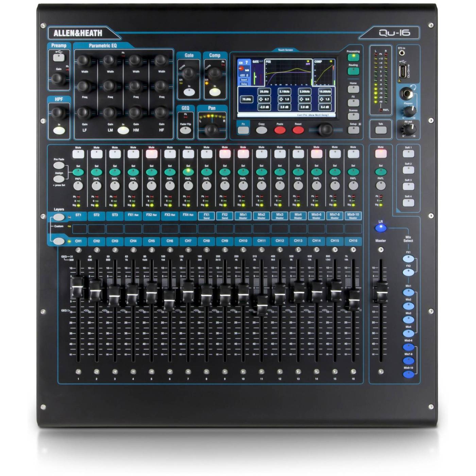Mute channel 1
This screenshot has width=476, height=476.
[78, 154]
